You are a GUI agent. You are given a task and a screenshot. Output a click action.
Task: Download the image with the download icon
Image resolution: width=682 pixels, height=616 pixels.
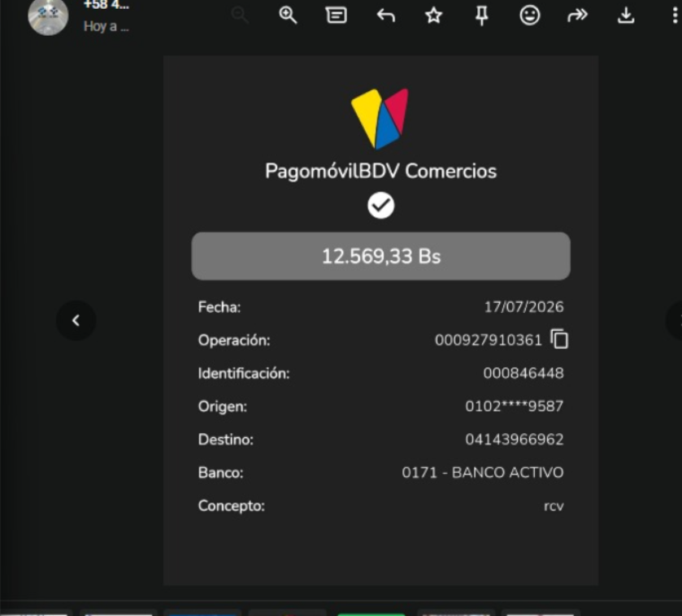(626, 15)
